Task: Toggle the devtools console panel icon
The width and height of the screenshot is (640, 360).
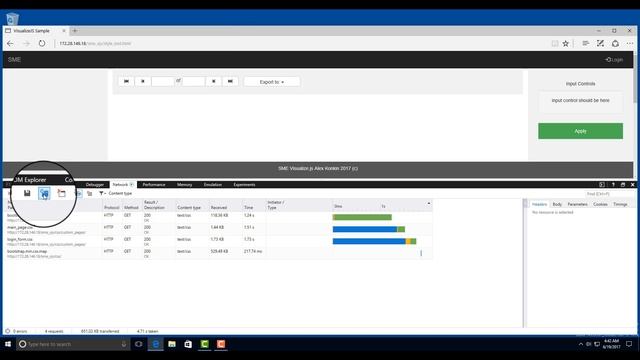Action: (602, 184)
